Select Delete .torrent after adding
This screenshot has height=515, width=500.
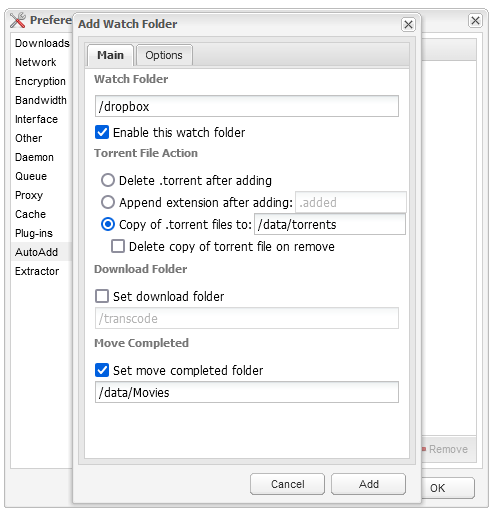pos(108,180)
